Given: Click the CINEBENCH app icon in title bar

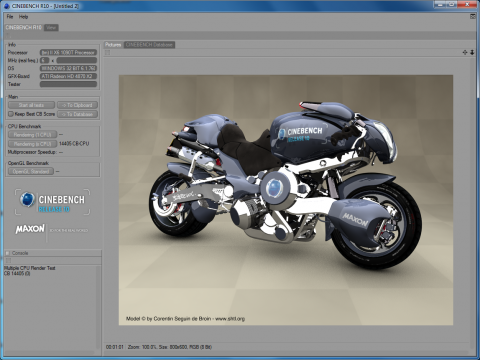Looking at the screenshot, I should [7, 6].
